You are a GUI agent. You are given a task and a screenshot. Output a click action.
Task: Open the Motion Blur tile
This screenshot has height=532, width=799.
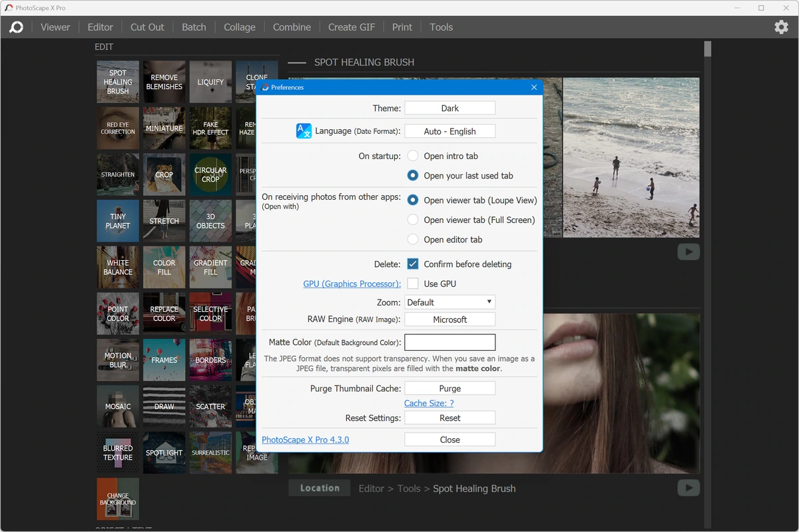pos(118,360)
